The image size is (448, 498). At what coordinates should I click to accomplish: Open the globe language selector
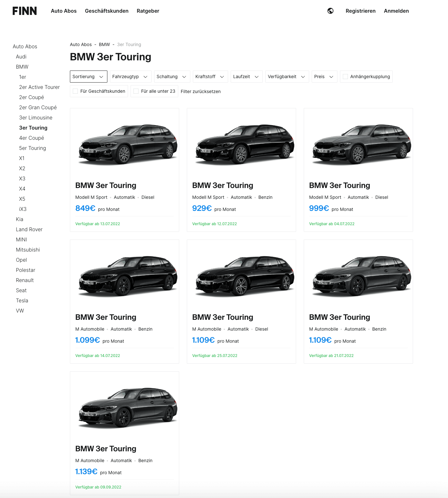coord(330,11)
